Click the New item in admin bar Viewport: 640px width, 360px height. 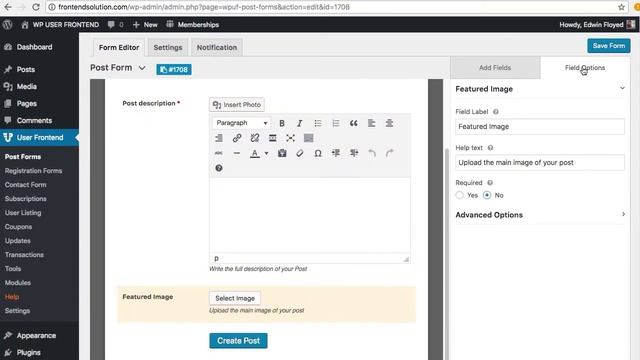tap(145, 24)
